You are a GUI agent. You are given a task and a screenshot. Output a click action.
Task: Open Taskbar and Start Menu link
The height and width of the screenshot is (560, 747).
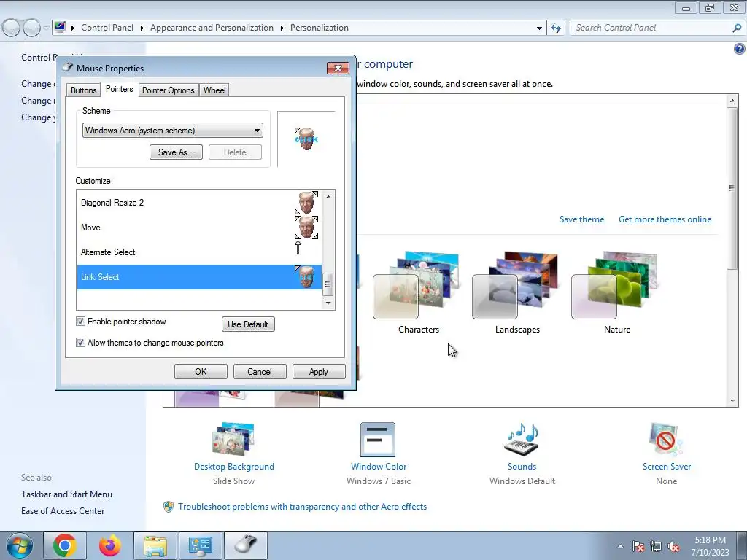66,494
